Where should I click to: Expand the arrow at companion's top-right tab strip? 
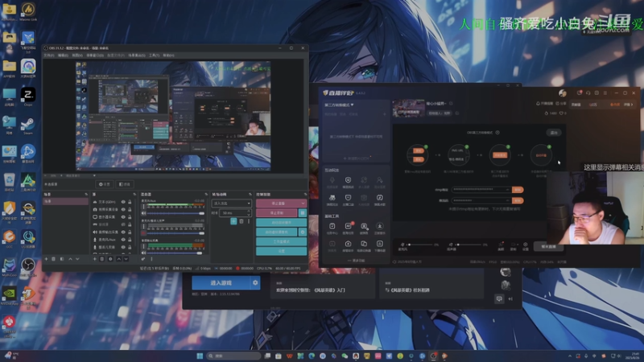coord(631,105)
